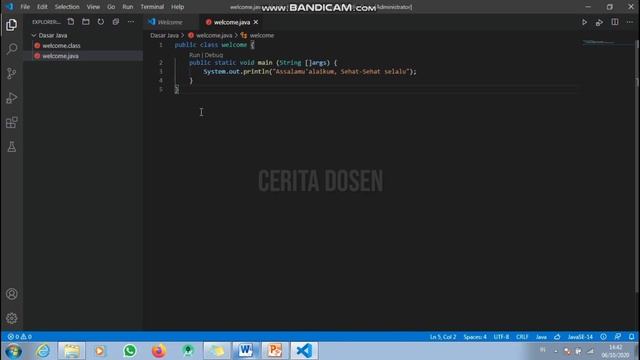Run the Java file with play icon
Image resolution: width=640 pixels, height=360 pixels.
click(584, 22)
